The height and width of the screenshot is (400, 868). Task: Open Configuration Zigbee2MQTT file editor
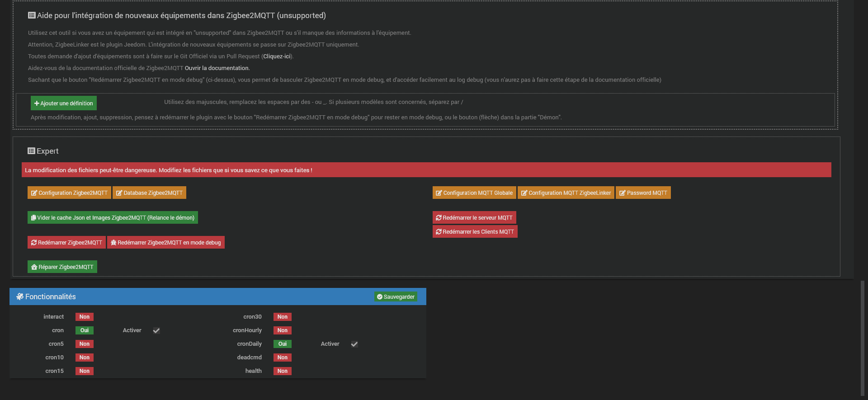point(69,193)
